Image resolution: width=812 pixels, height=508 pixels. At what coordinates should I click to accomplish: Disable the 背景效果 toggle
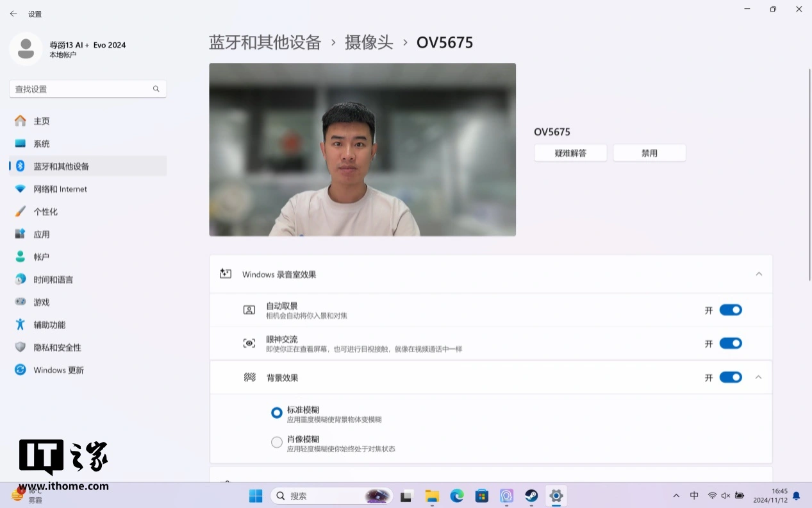[x=730, y=377]
